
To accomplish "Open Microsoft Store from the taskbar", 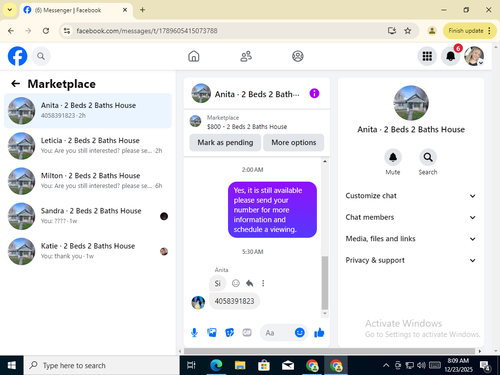I will tap(264, 365).
